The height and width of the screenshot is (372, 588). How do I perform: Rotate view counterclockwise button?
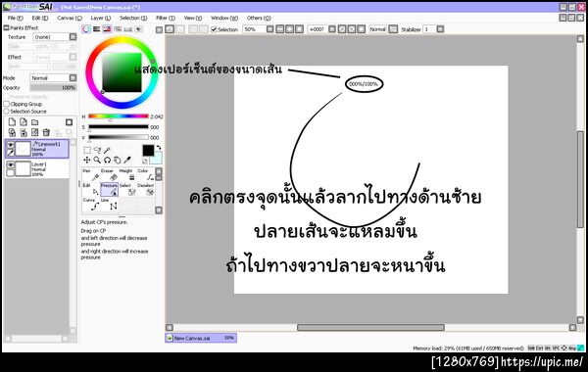click(x=342, y=29)
